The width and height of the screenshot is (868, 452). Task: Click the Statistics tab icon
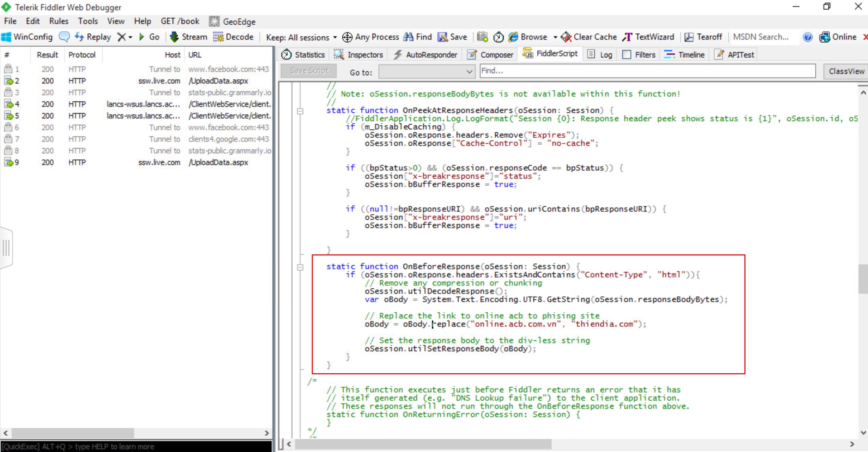click(287, 54)
